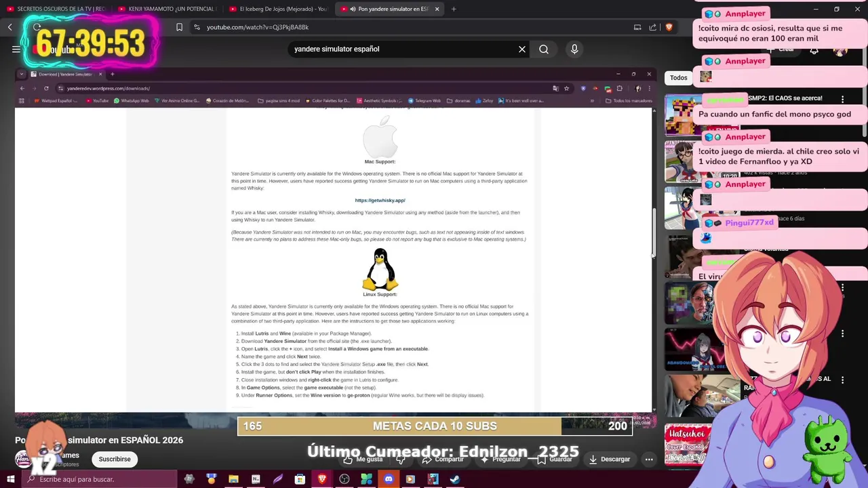Close the Pon yandere simulator tab

coord(437,9)
